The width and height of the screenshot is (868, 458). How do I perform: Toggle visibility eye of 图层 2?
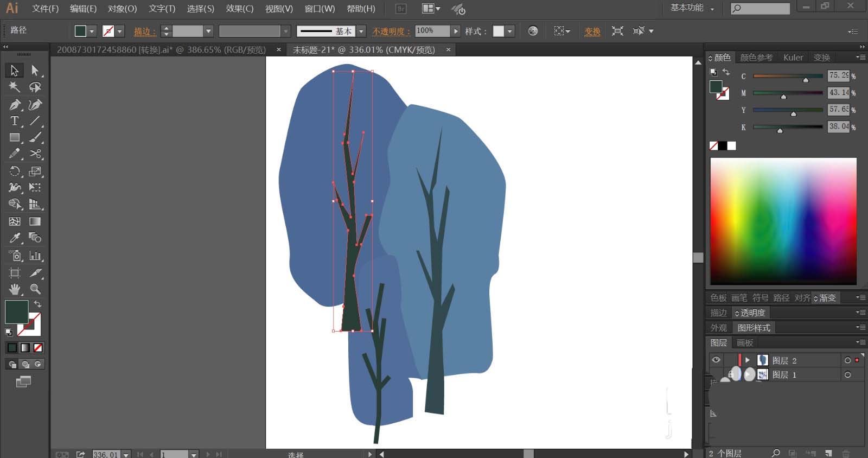point(716,360)
